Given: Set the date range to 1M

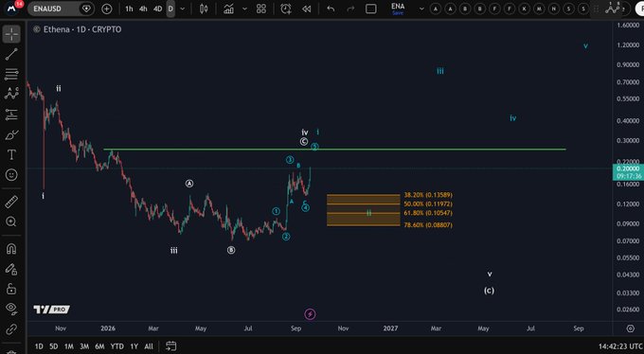Looking at the screenshot, I should (x=69, y=346).
